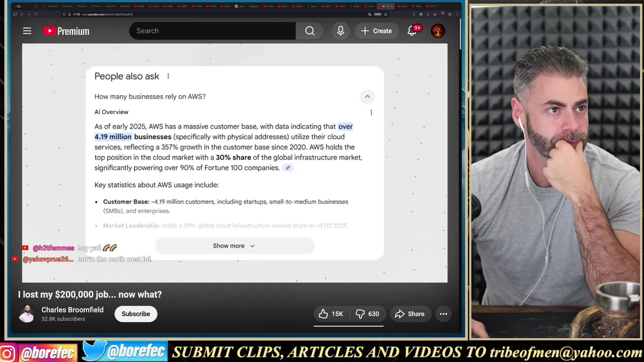Screen dimensions: 644x362
Task: Share the video
Action: click(x=410, y=314)
